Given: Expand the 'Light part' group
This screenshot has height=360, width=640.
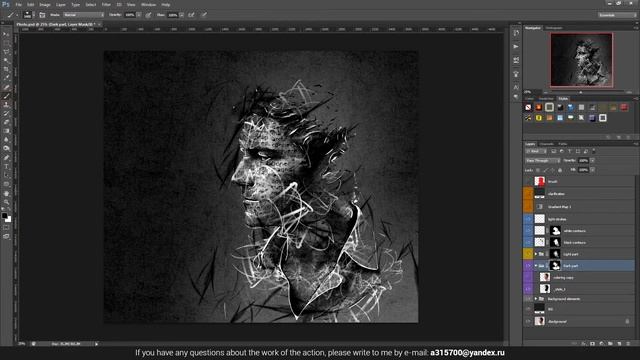Looking at the screenshot, I should click(x=536, y=254).
